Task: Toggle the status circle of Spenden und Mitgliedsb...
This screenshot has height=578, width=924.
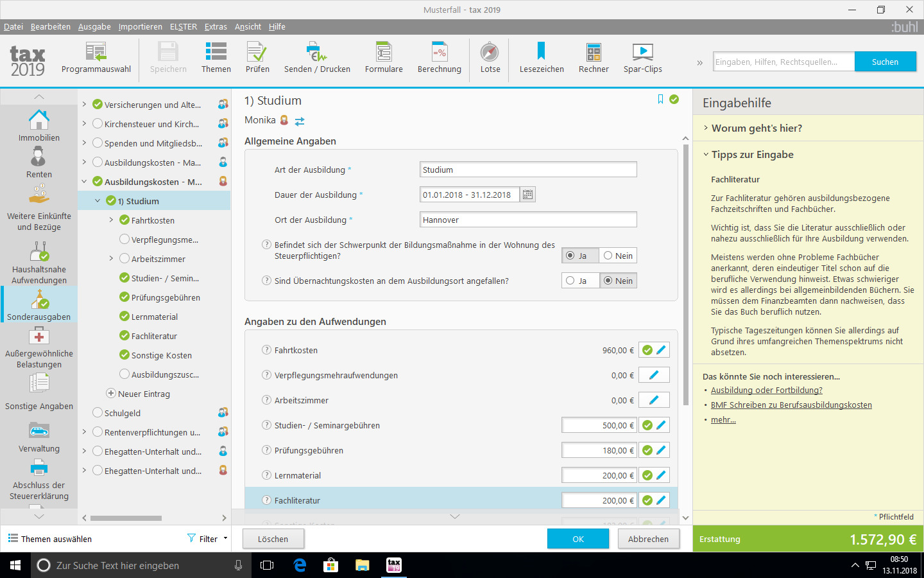Action: coord(98,143)
